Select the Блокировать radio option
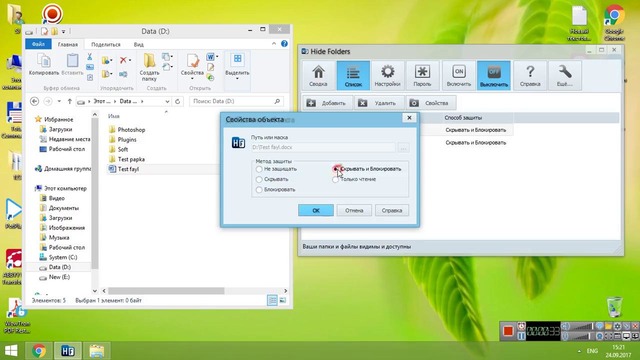The image size is (640, 360). tap(259, 190)
